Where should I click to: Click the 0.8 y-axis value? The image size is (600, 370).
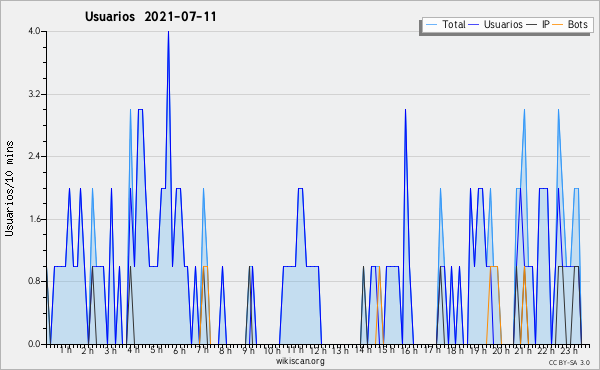click(x=34, y=282)
